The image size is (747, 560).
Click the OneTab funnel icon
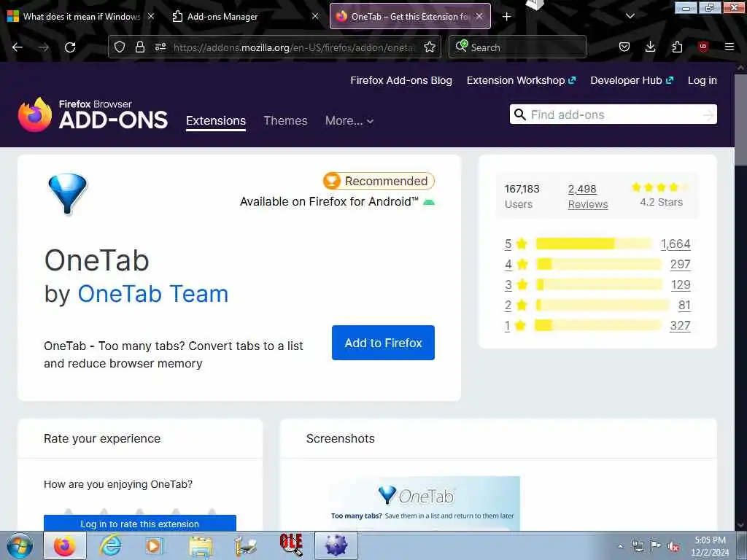pyautogui.click(x=68, y=193)
